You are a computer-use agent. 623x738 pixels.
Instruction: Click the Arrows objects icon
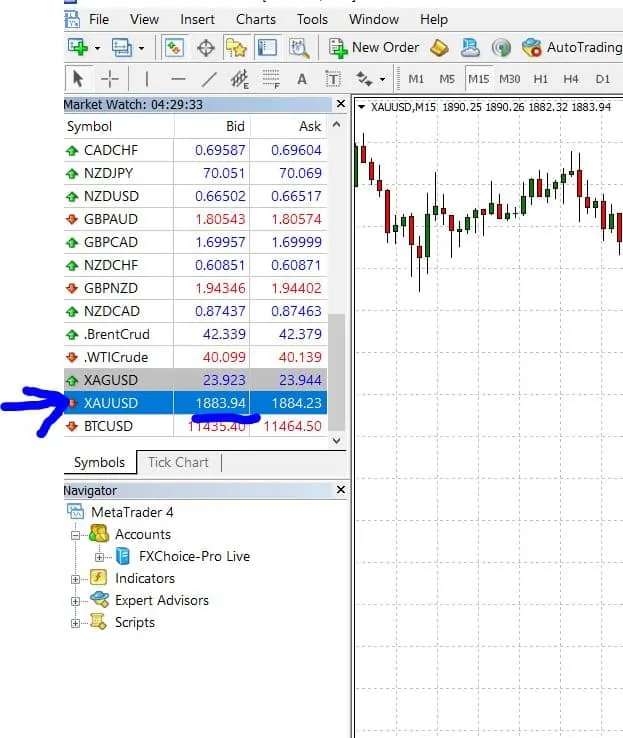tap(364, 79)
